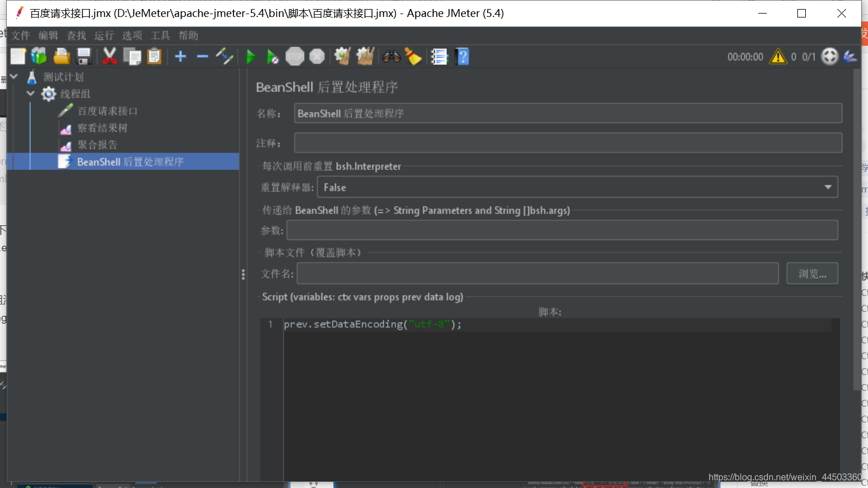This screenshot has height=488, width=868.
Task: Click Start no pauses icon
Action: (272, 56)
